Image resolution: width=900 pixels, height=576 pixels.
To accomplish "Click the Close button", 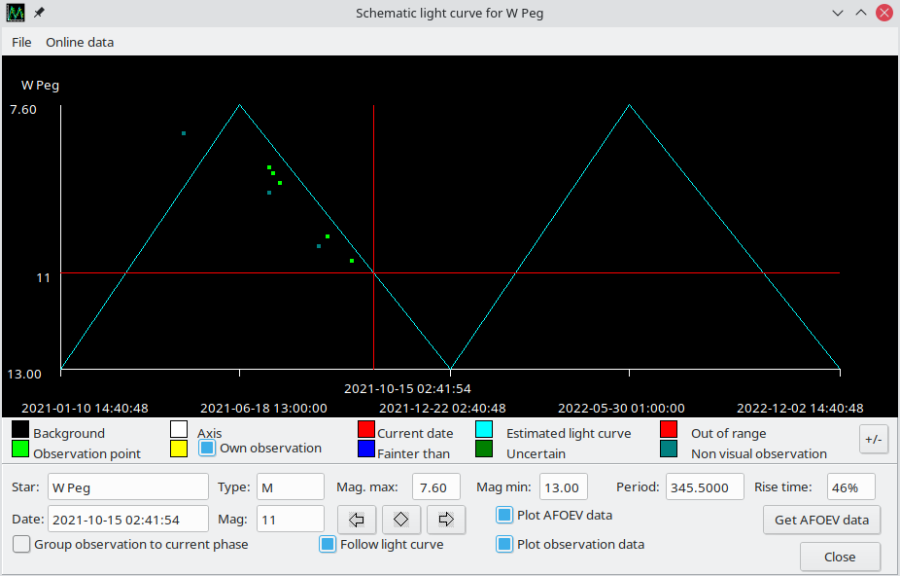I will click(840, 557).
